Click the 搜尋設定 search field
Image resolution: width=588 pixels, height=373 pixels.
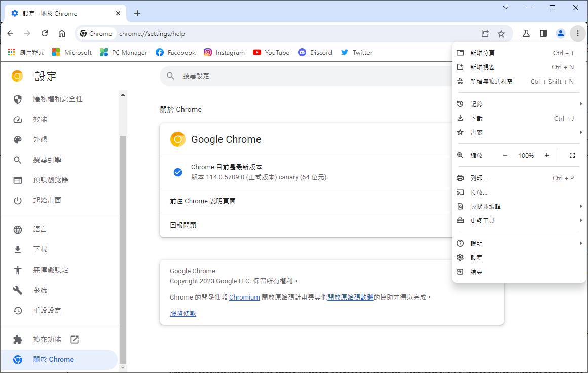click(x=306, y=76)
